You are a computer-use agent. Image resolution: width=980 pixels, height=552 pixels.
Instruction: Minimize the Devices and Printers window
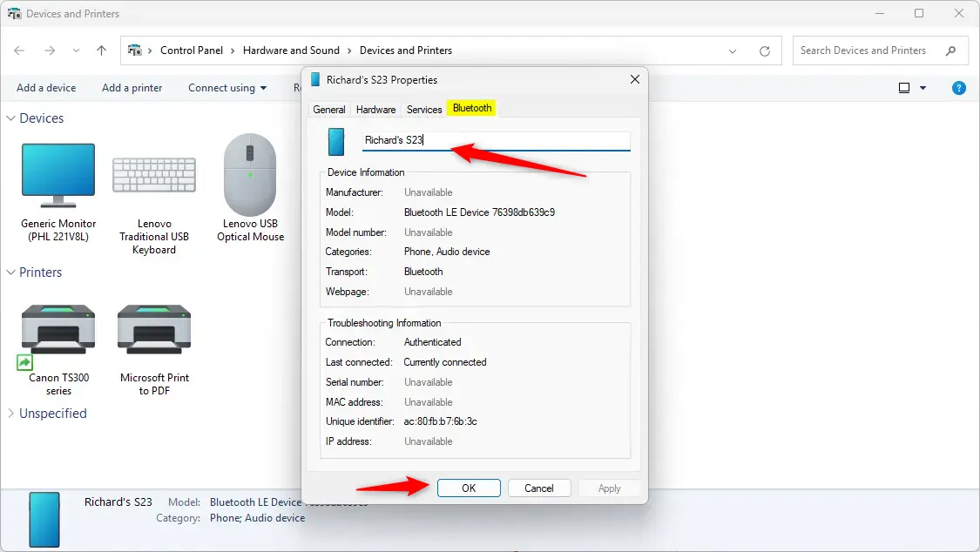(x=880, y=13)
